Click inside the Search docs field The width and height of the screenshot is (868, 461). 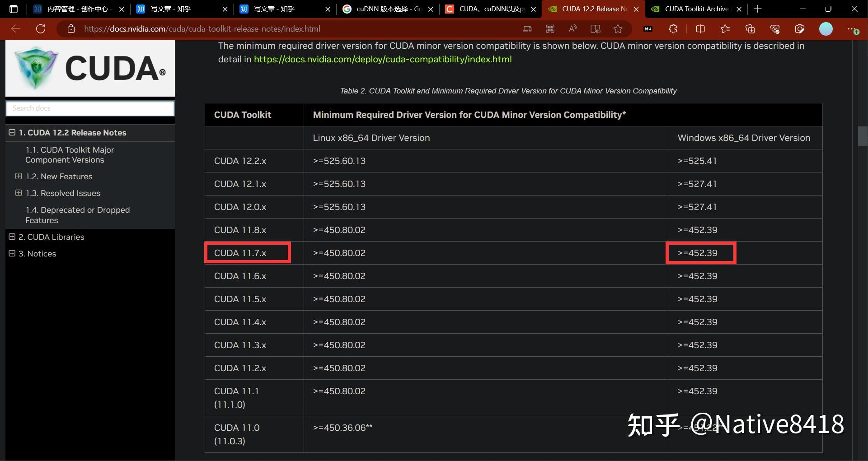point(90,108)
